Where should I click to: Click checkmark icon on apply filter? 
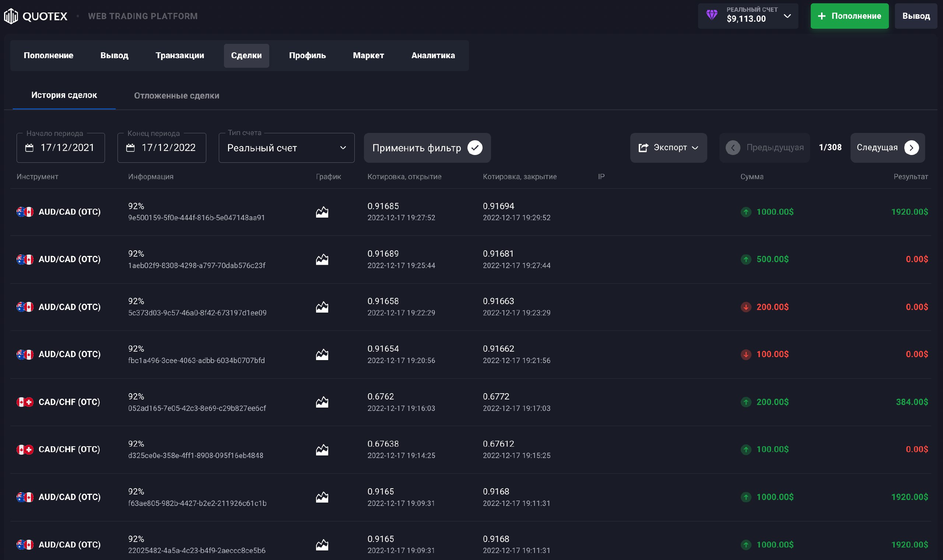[x=474, y=148]
